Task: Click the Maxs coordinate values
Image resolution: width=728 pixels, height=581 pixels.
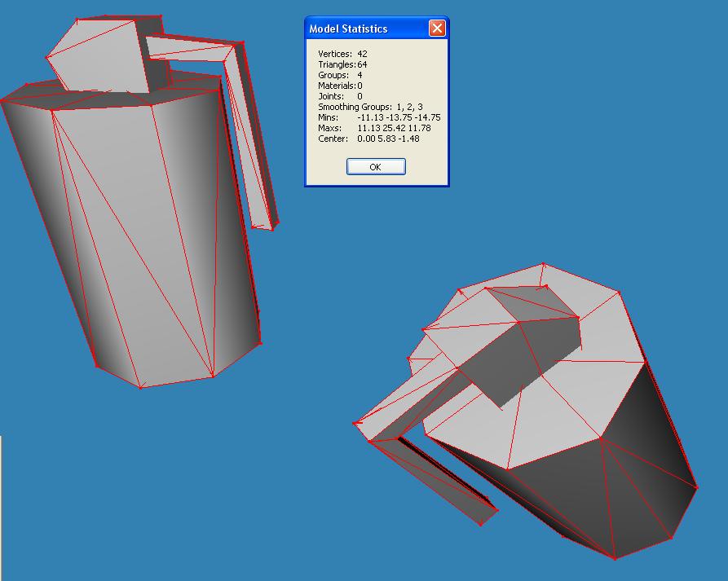Action: 394,128
